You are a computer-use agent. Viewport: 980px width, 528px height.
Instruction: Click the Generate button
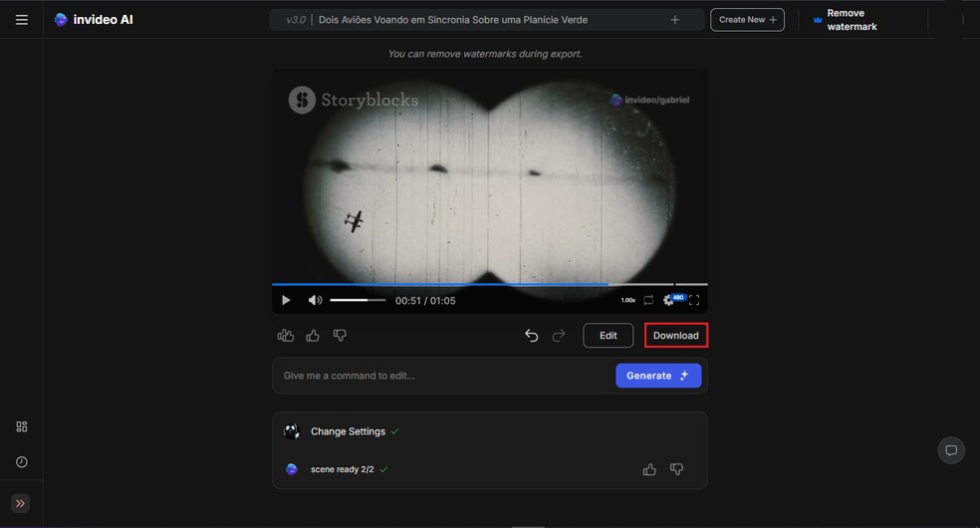[658, 376]
